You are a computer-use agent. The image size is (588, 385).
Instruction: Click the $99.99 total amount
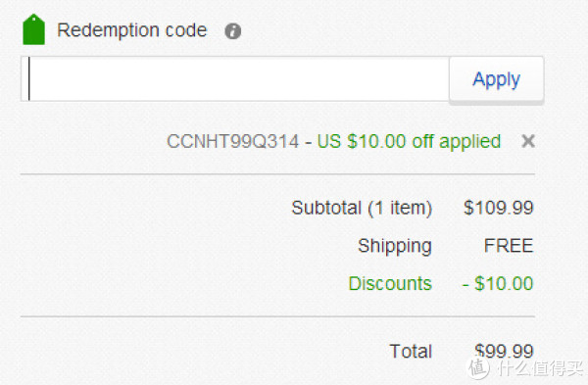504,351
